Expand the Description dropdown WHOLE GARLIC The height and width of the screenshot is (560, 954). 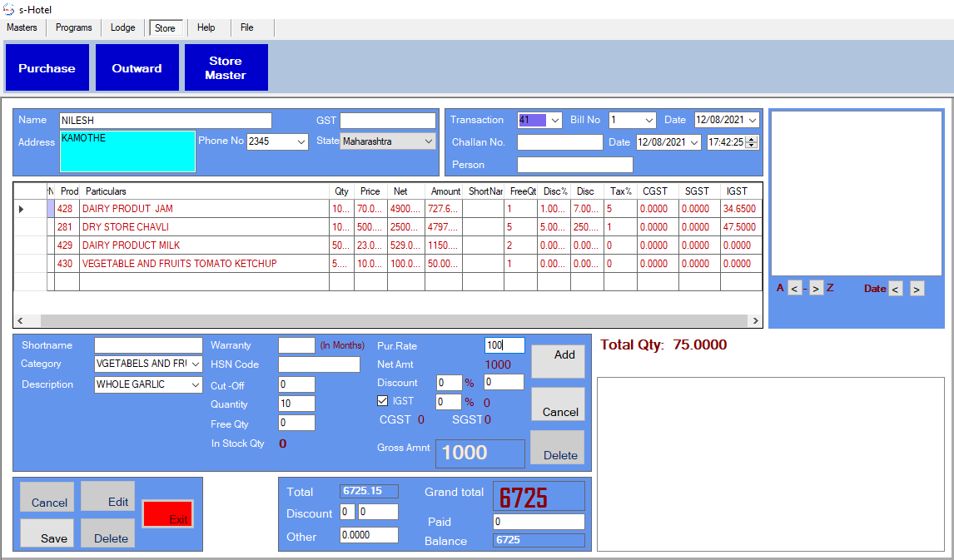tap(195, 384)
